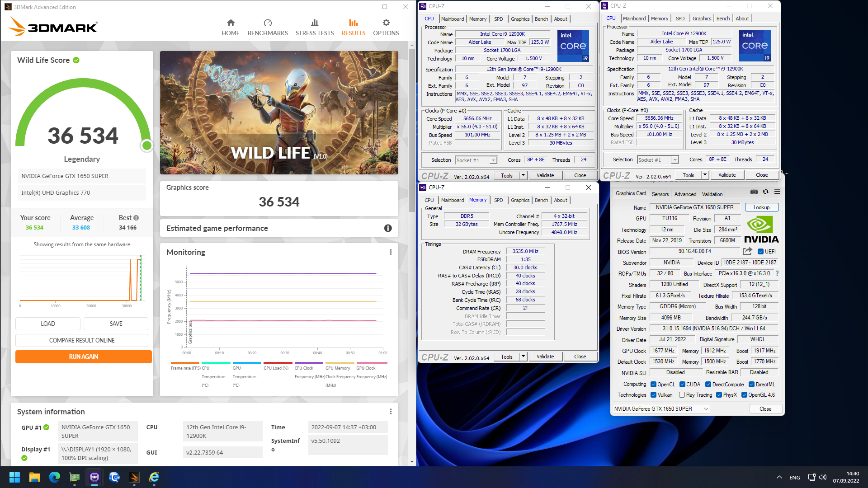Click GPU-Z BIOS export share icon
Image resolution: width=868 pixels, height=488 pixels.
point(747,251)
